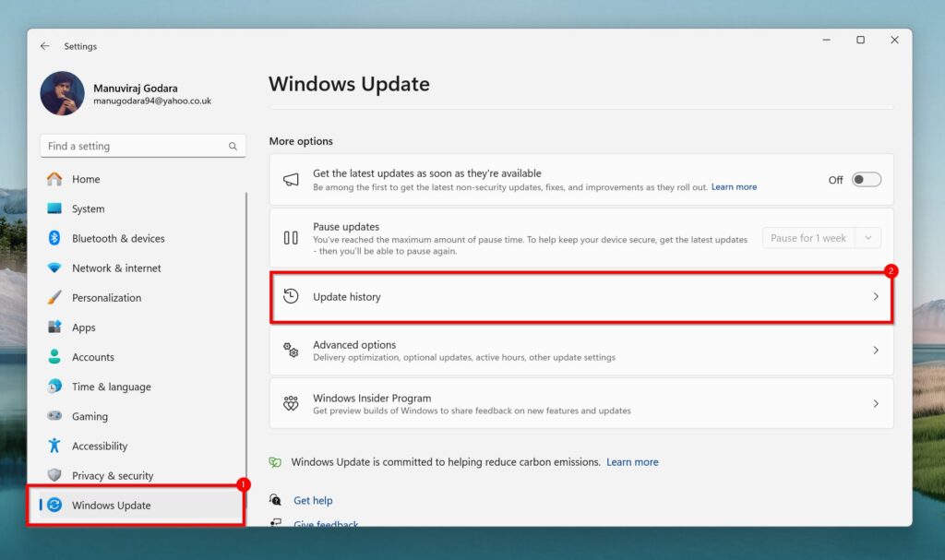Click the Privacy & security shield icon
The height and width of the screenshot is (560, 945).
(x=54, y=475)
